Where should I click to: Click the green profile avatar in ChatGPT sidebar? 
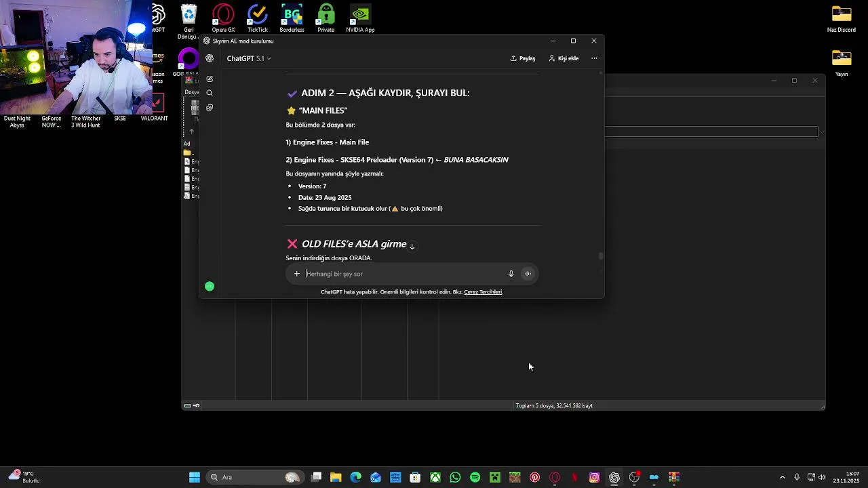click(210, 287)
